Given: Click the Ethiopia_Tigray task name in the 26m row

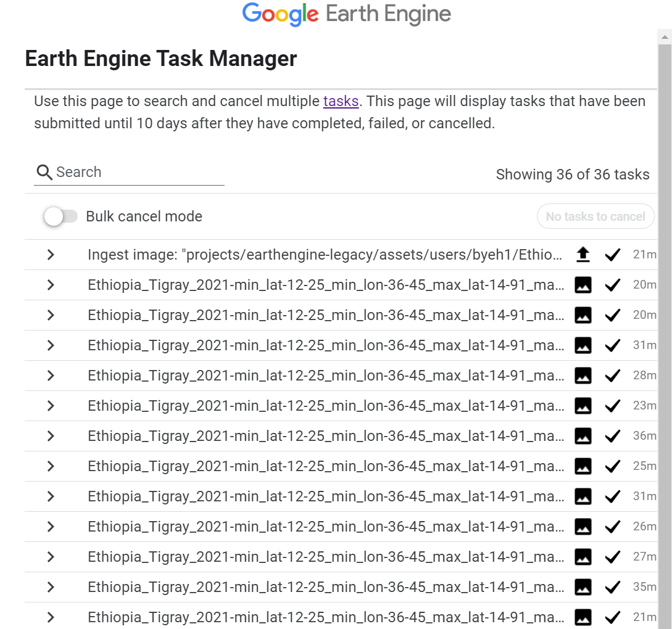Looking at the screenshot, I should [x=326, y=526].
